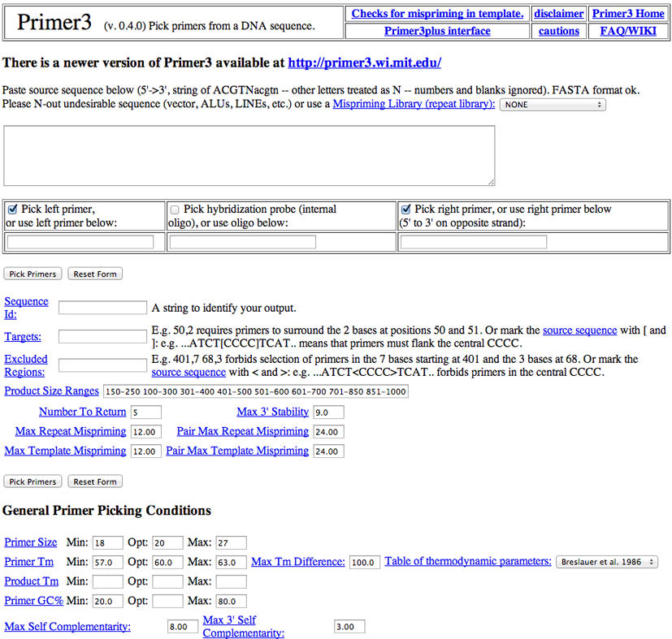Click the Targets input field
This screenshot has width=672, height=639.
(103, 336)
